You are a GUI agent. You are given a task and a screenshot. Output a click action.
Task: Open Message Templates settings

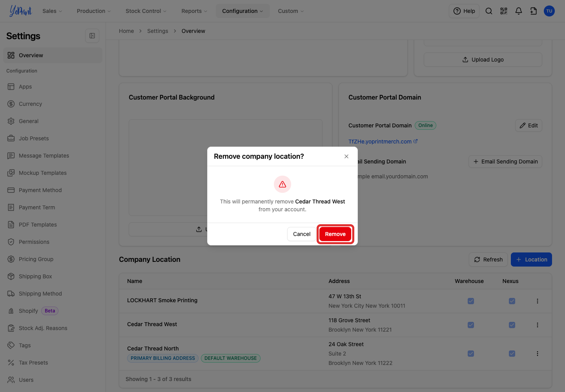pos(53,156)
